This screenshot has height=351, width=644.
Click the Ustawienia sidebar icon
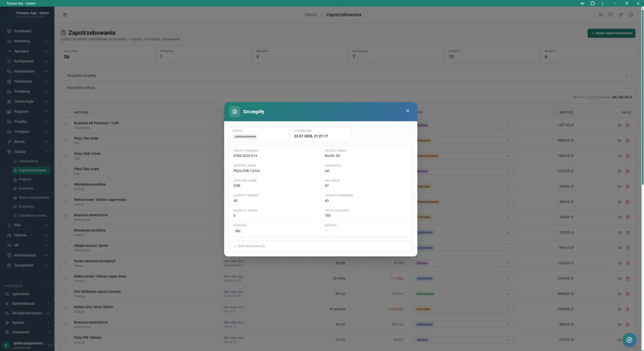point(7,332)
